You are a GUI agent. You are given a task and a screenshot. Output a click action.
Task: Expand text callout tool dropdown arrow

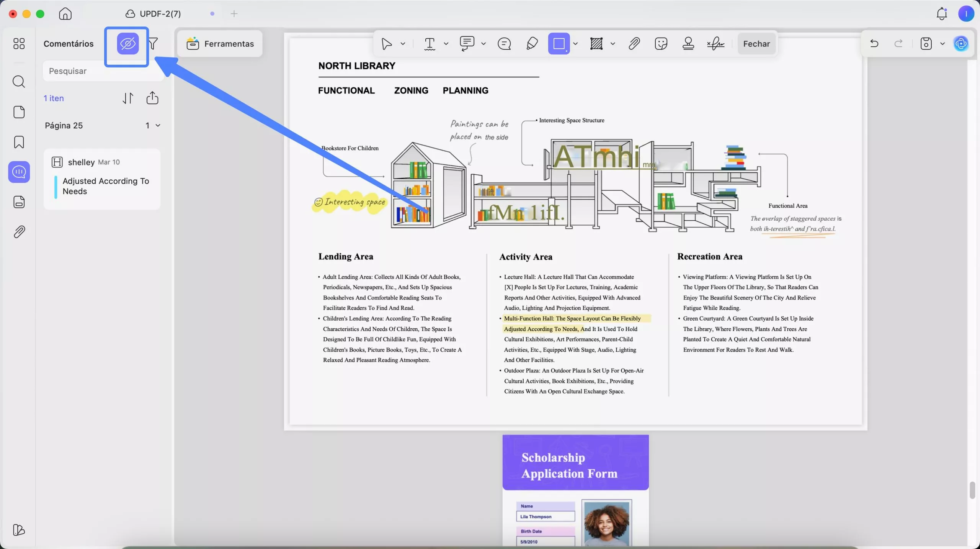483,44
